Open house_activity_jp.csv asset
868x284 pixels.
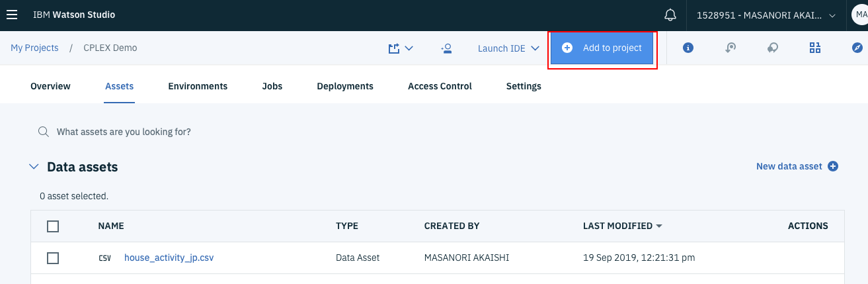pos(169,258)
